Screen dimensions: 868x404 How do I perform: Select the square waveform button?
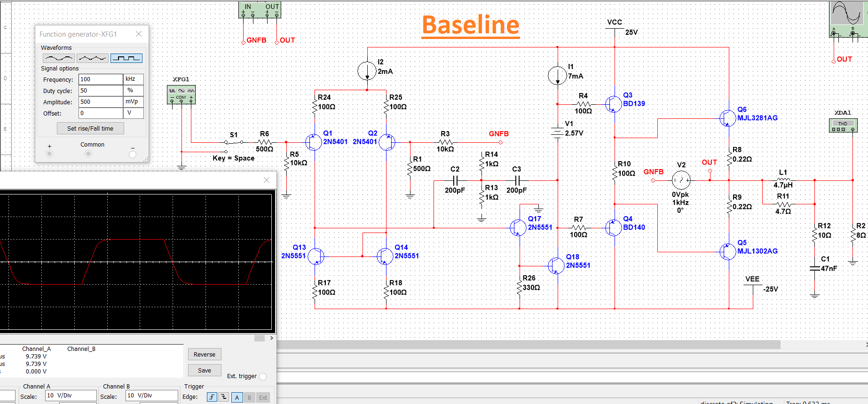[x=126, y=58]
